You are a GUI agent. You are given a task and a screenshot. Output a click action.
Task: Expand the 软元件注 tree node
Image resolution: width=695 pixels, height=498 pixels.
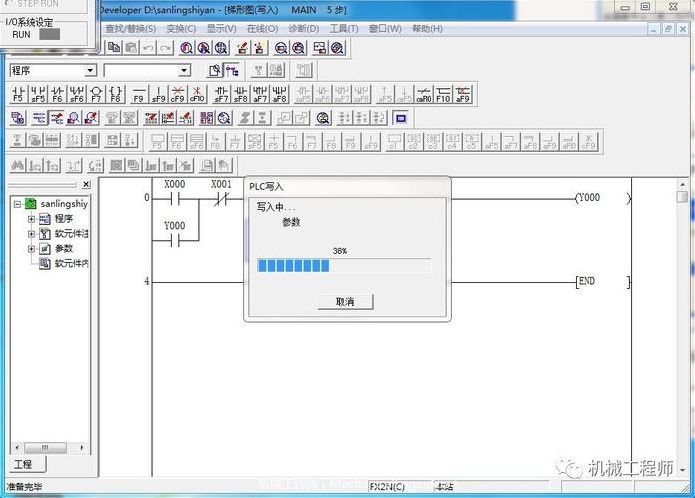click(x=31, y=234)
